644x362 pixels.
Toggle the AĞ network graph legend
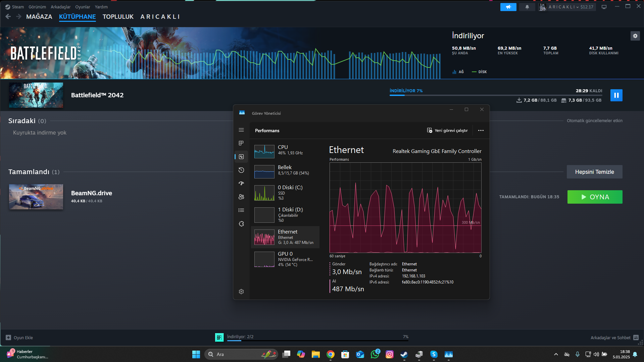[x=458, y=72]
